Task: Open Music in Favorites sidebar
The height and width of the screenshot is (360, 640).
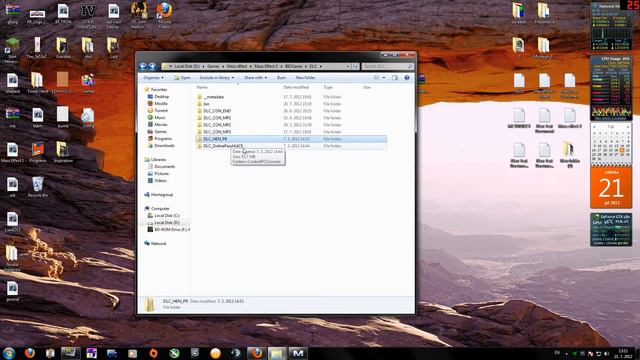Action: [160, 118]
